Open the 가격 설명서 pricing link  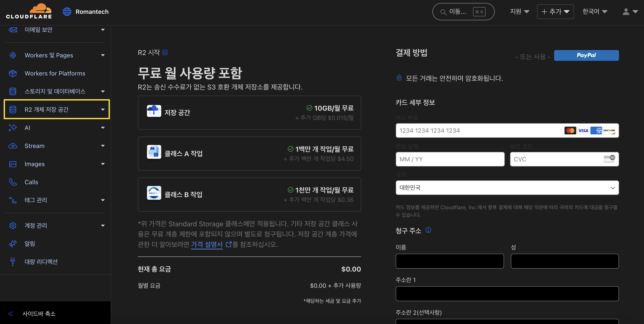click(207, 244)
